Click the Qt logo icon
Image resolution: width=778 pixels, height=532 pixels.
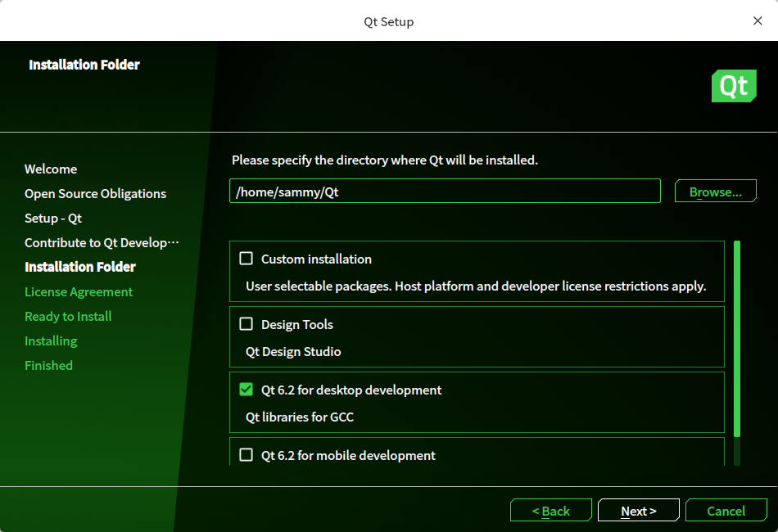[733, 86]
